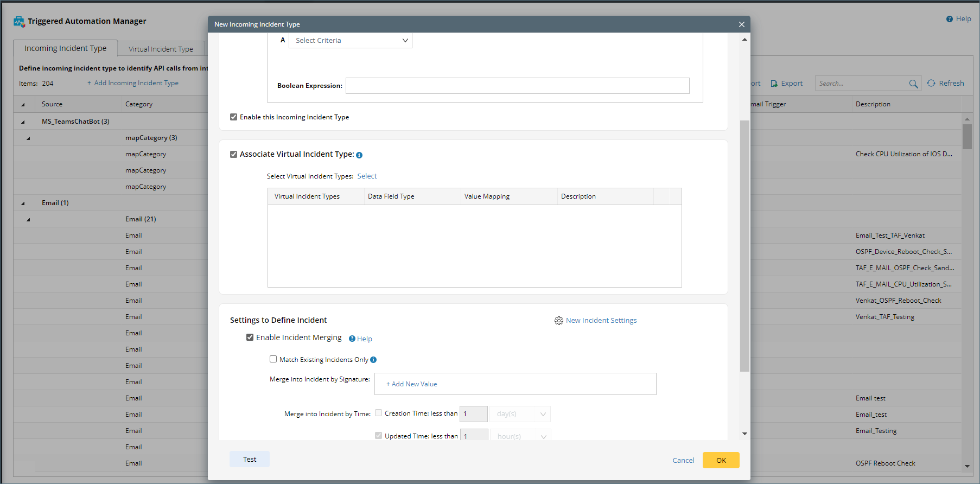Click the info icon next to Match Existing Incidents Only
Image resolution: width=980 pixels, height=484 pixels.
(x=373, y=360)
